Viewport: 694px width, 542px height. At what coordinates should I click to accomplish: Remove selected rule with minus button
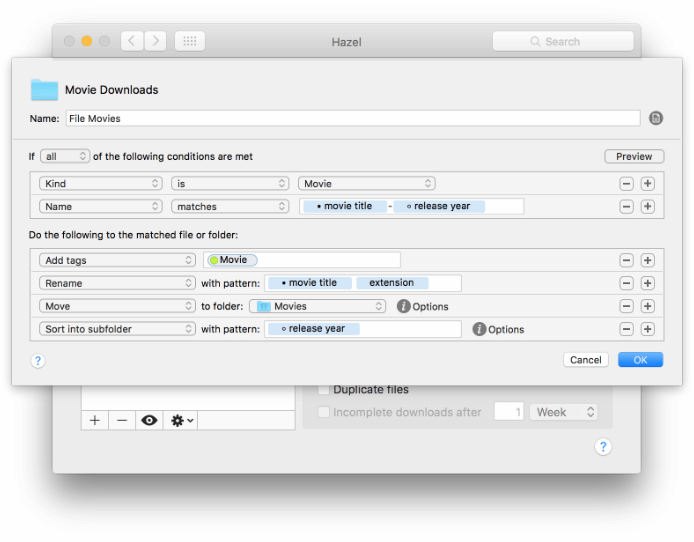click(x=122, y=420)
